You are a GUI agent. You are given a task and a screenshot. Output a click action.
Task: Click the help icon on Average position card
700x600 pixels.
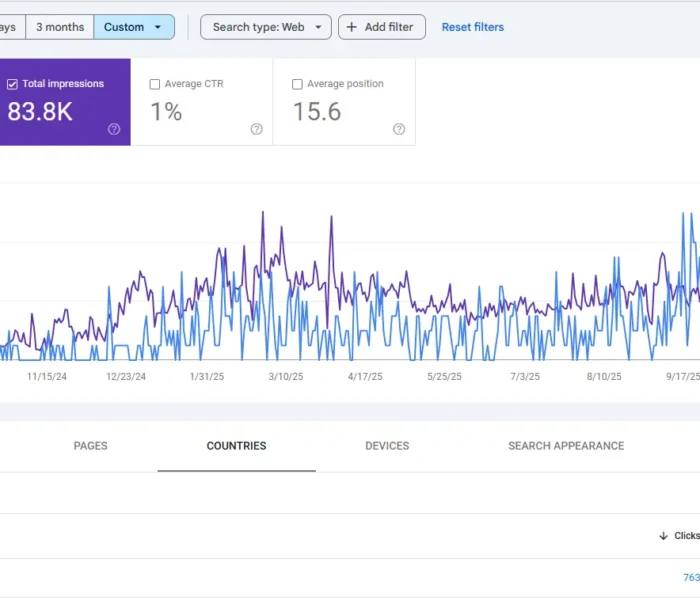tap(399, 129)
